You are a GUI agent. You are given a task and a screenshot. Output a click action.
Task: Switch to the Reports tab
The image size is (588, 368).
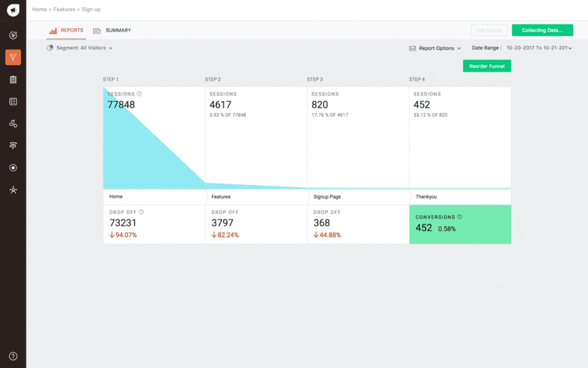coord(67,30)
